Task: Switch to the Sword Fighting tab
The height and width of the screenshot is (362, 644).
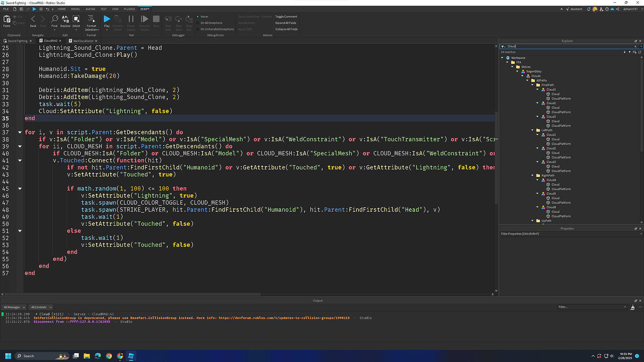Action: (18, 41)
